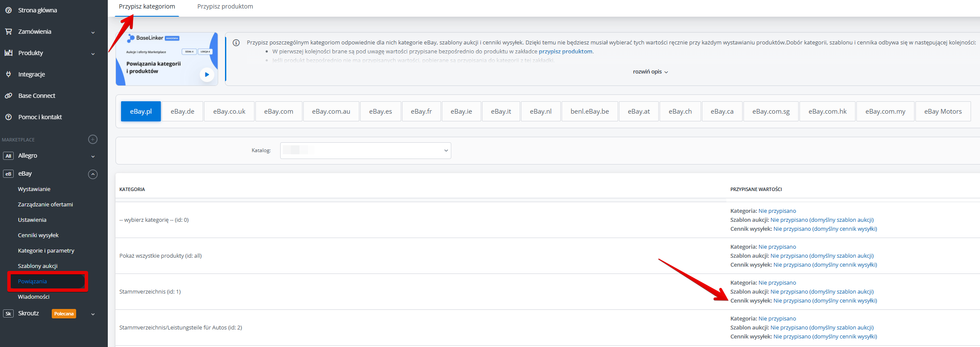This screenshot has height=347, width=980.
Task: Click the Base Connect link icon
Action: click(x=8, y=96)
